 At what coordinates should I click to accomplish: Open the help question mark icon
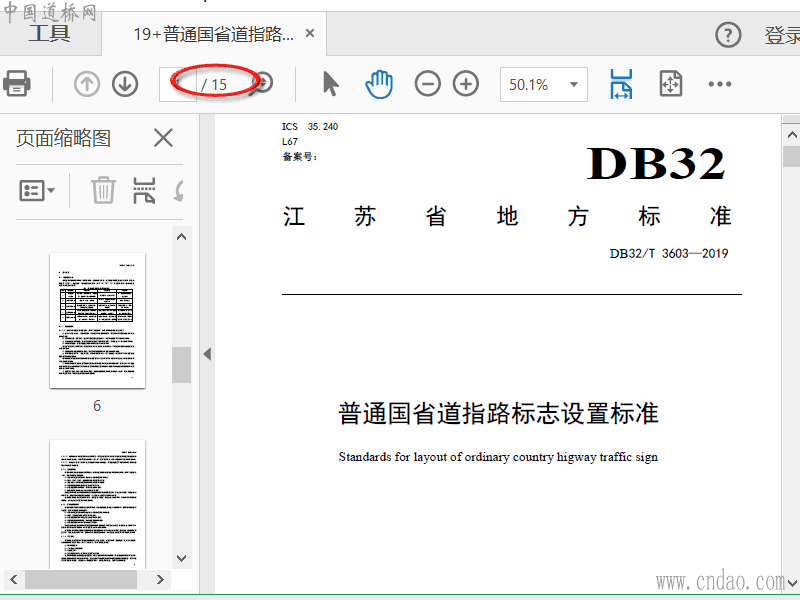[728, 35]
